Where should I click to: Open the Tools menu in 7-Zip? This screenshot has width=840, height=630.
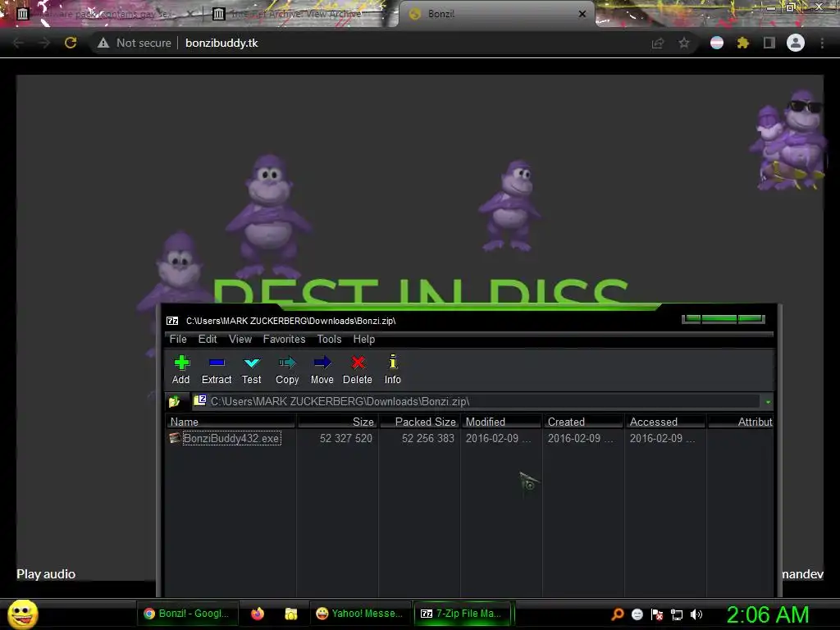[x=329, y=339]
